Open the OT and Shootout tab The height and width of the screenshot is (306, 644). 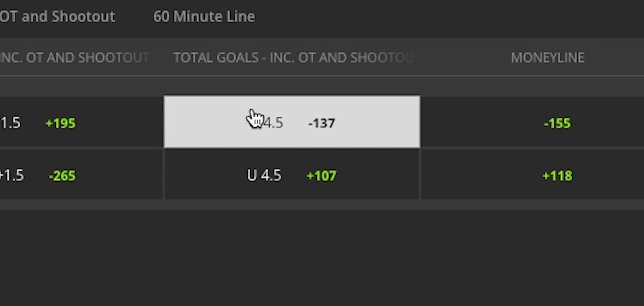pyautogui.click(x=57, y=16)
